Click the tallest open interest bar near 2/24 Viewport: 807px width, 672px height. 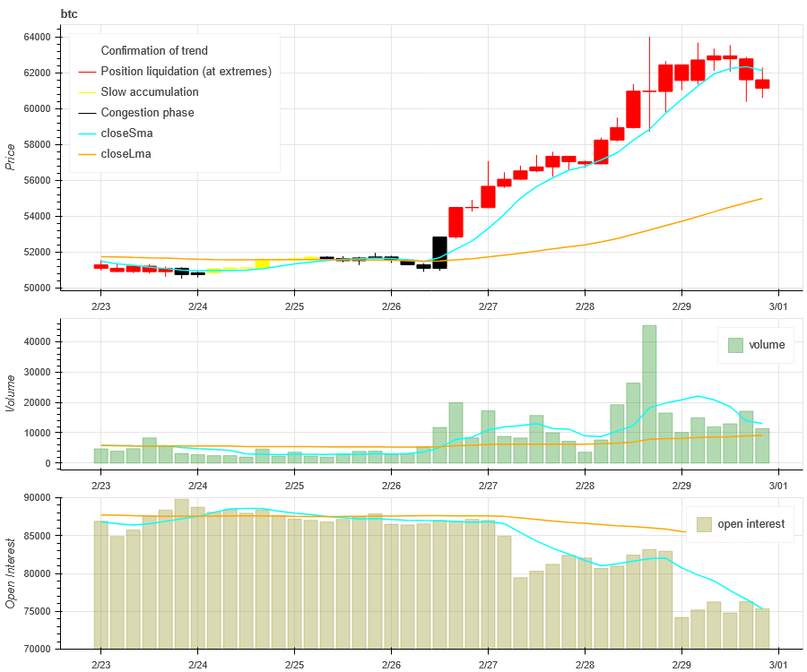coord(182,573)
